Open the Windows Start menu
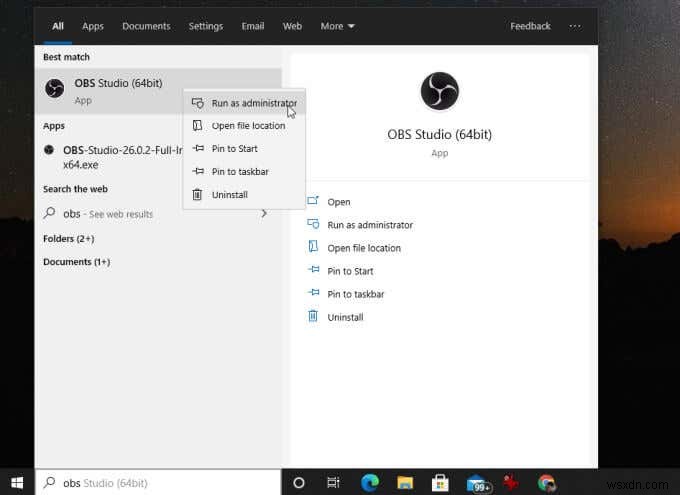The height and width of the screenshot is (495, 680). (x=17, y=482)
